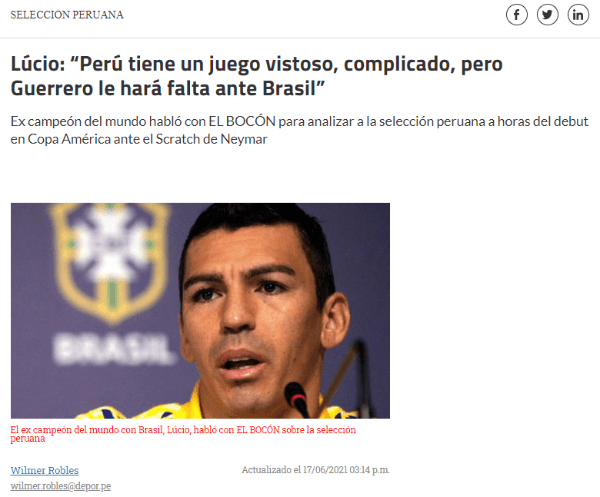Viewport: 600px width, 497px height.
Task: Share the article on Facebook
Action: 517,15
